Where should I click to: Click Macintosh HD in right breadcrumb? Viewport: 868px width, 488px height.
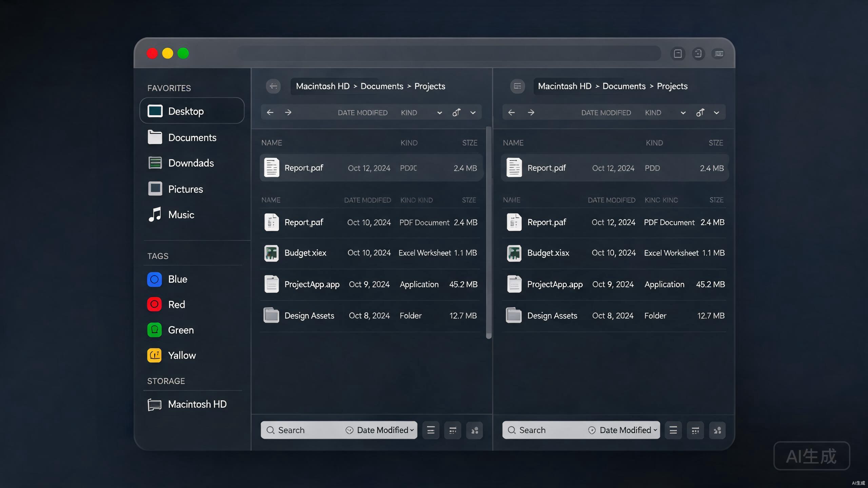pyautogui.click(x=565, y=86)
